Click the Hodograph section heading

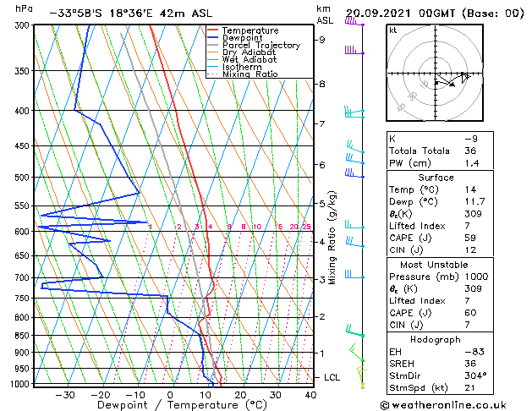coord(436,340)
